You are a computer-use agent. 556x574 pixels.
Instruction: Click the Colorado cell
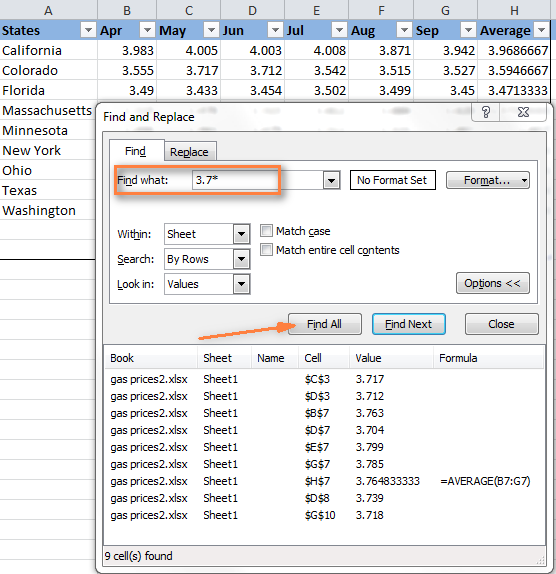pyautogui.click(x=48, y=70)
